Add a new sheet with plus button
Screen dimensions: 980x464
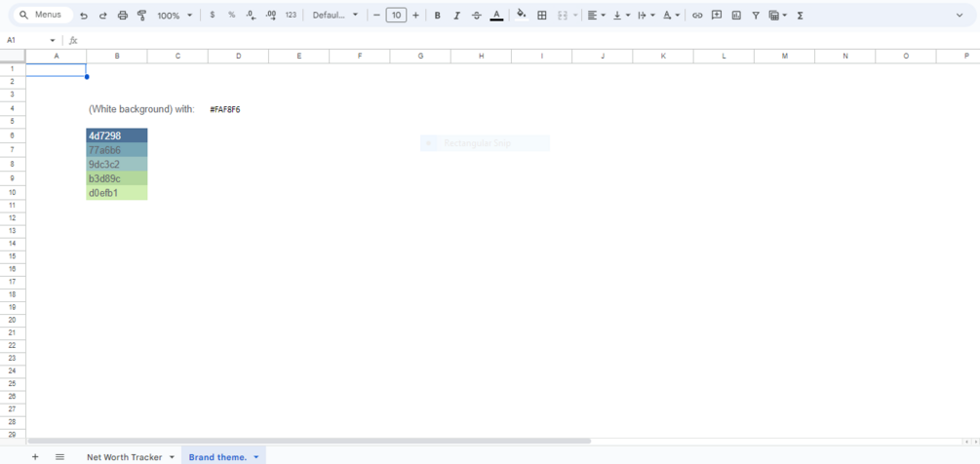point(35,456)
